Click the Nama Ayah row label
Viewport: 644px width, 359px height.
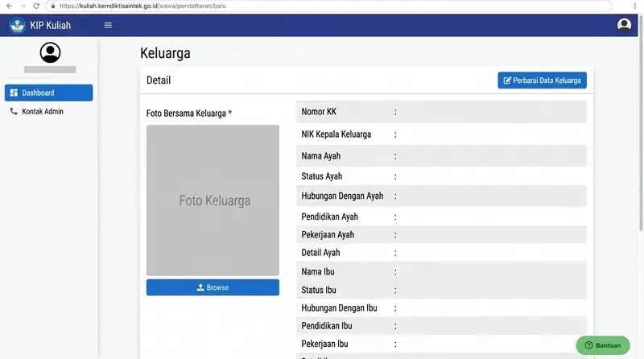tap(320, 156)
